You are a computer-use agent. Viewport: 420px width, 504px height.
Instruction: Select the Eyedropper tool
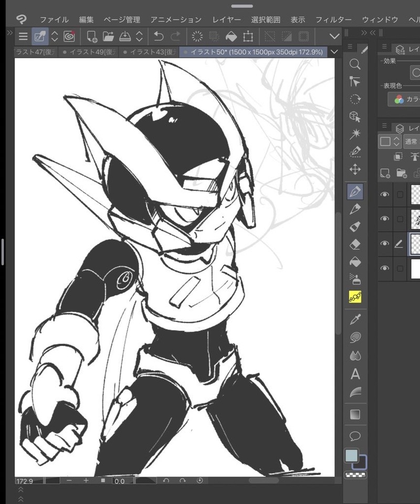point(355,319)
